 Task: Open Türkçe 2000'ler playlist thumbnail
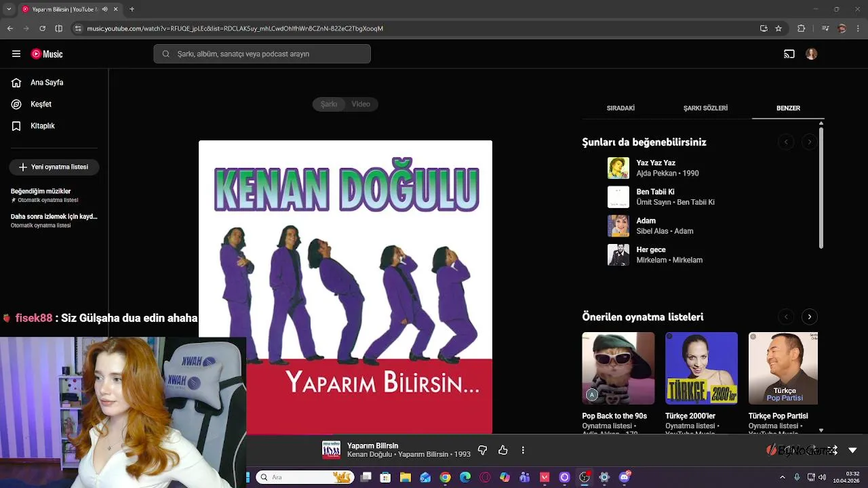pyautogui.click(x=701, y=368)
